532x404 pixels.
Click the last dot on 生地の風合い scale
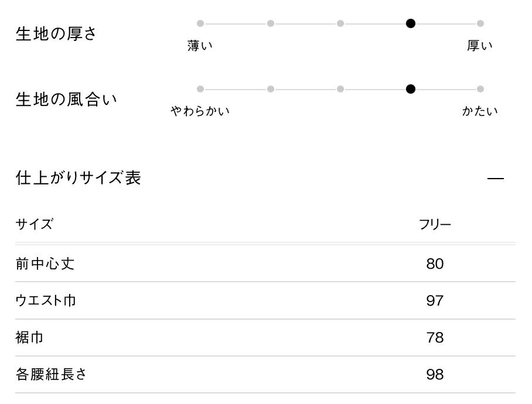(480, 89)
